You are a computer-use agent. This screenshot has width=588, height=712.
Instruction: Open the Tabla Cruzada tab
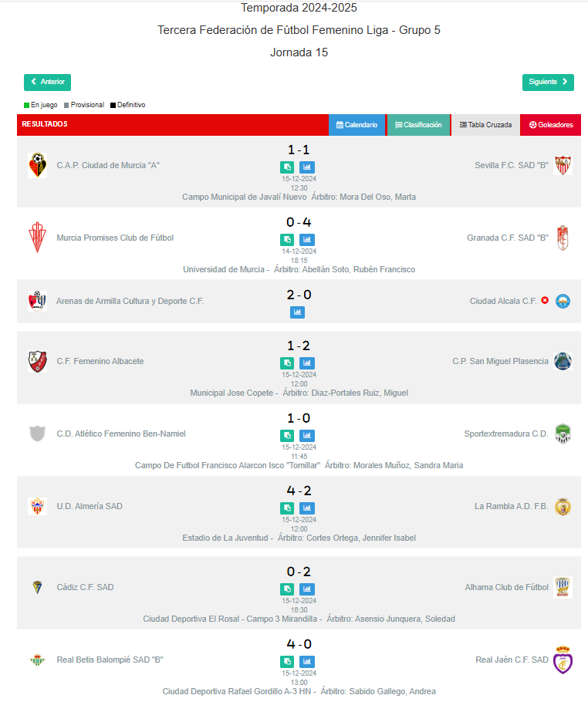tap(485, 125)
